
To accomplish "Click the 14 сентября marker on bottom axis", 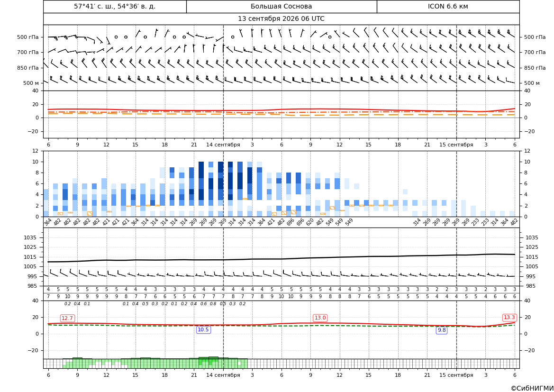I will click(x=223, y=375).
